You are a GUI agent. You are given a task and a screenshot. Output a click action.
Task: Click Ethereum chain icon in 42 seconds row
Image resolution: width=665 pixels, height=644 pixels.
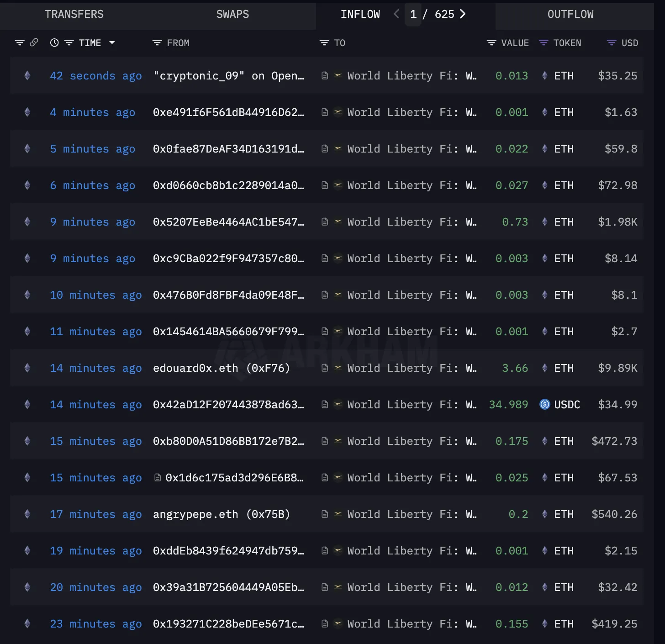27,75
